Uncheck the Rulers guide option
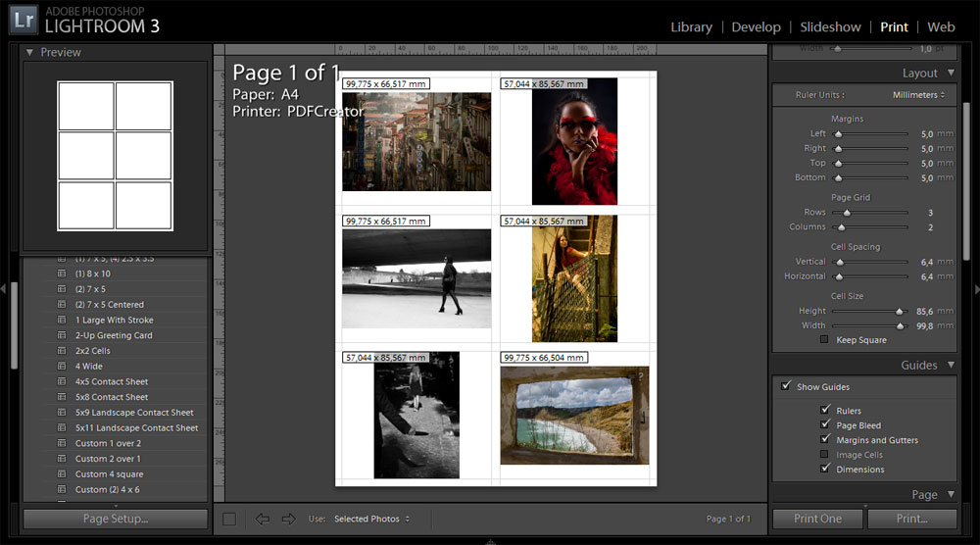The height and width of the screenshot is (545, 980). pos(825,410)
